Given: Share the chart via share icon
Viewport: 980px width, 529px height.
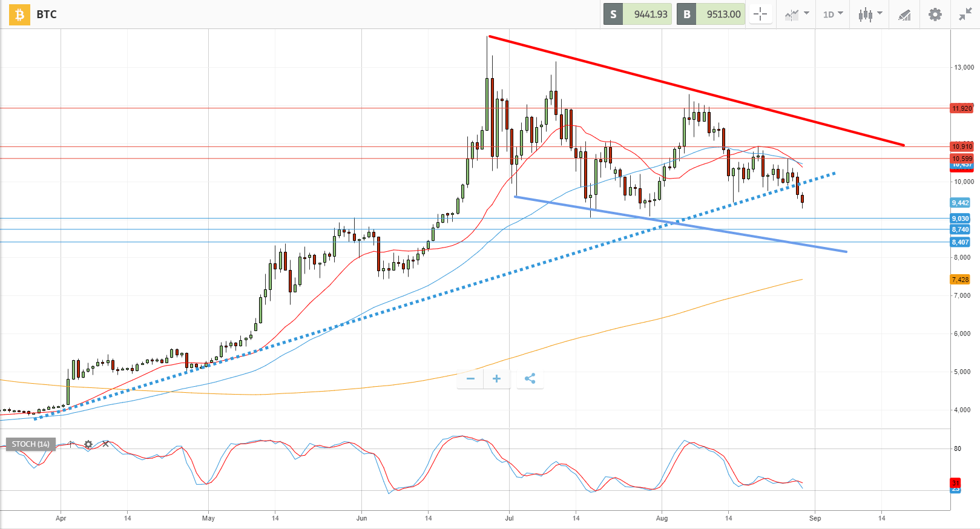Looking at the screenshot, I should (530, 379).
